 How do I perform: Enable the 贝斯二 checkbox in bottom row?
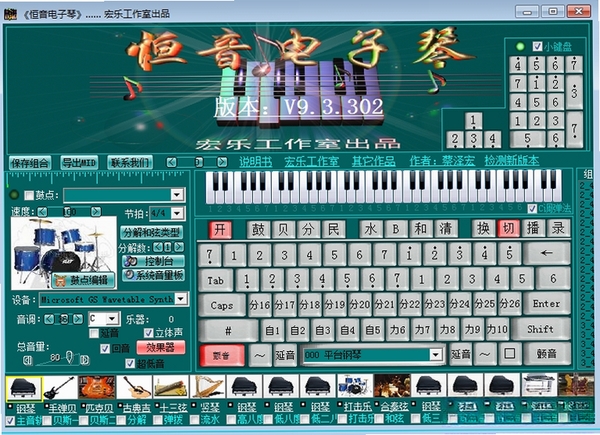point(84,421)
